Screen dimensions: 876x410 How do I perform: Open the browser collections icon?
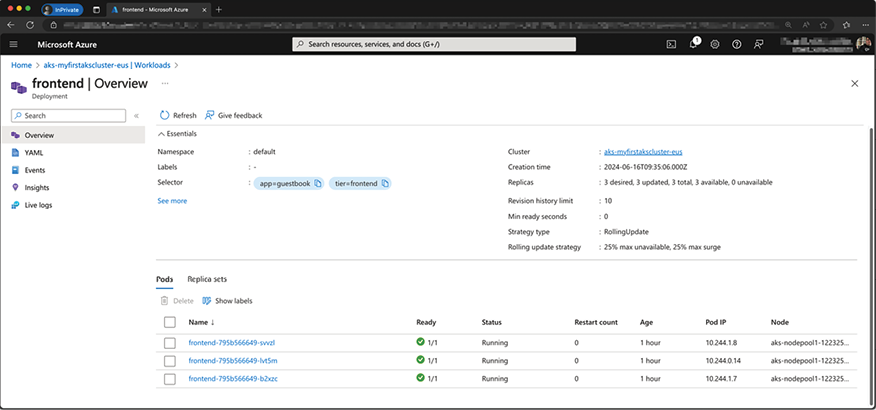[847, 25]
